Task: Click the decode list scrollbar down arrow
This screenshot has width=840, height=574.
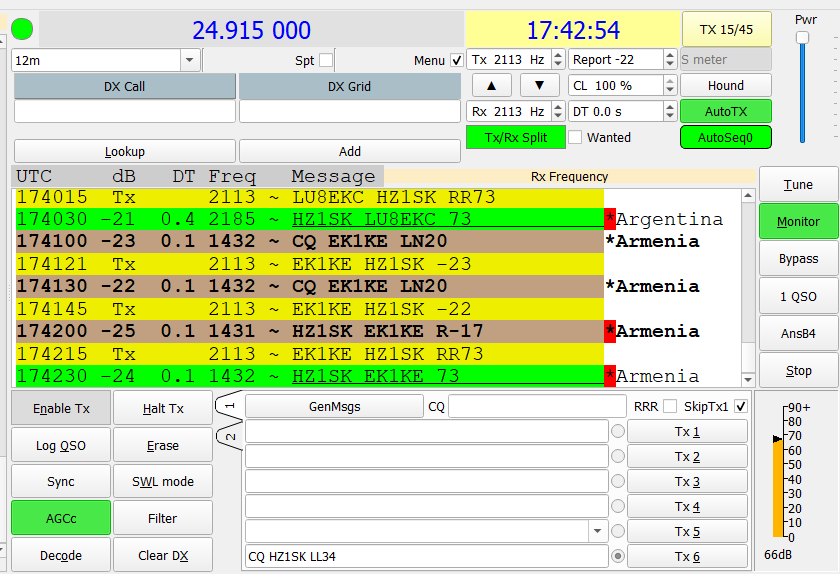Action: [748, 379]
